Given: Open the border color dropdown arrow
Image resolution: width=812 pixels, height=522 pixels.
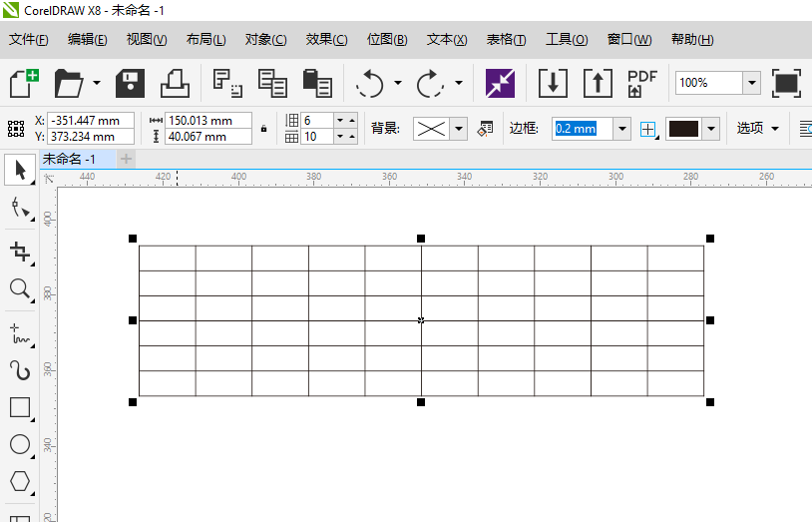Looking at the screenshot, I should point(711,129).
